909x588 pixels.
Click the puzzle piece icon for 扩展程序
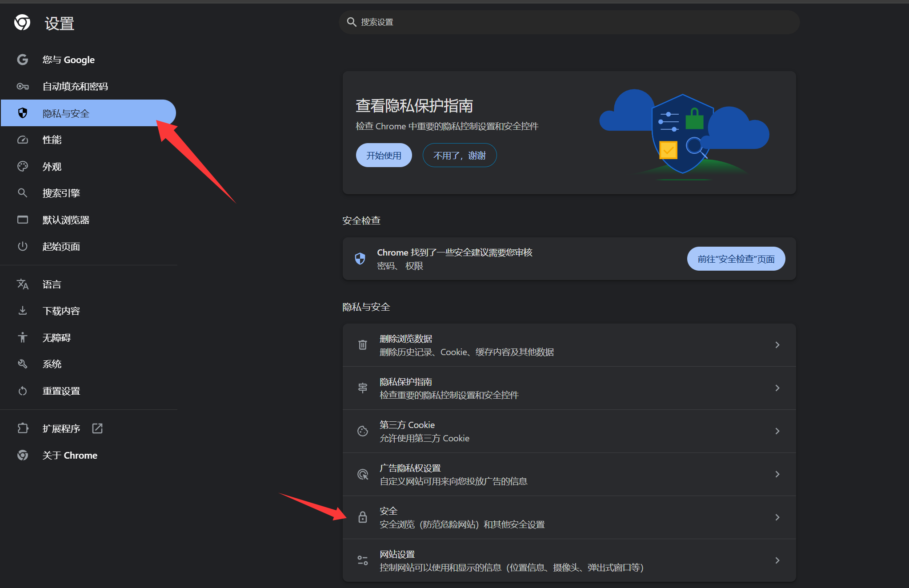(x=23, y=428)
